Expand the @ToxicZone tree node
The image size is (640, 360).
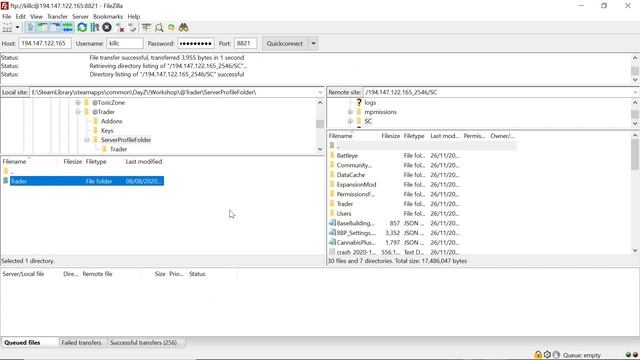tap(78, 102)
